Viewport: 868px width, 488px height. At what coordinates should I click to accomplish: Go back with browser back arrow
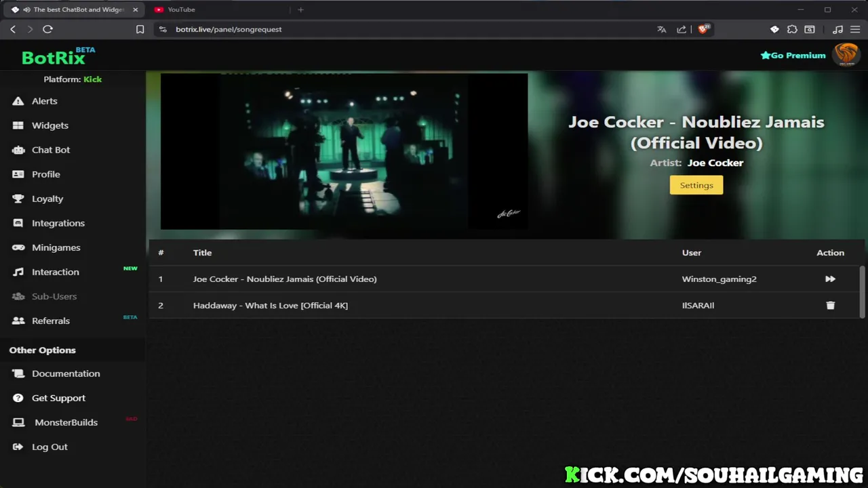pos(12,29)
